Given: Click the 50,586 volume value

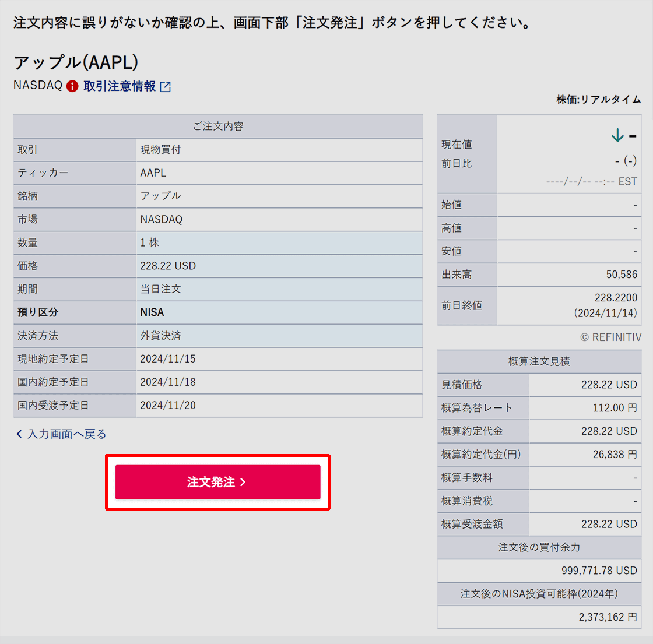Looking at the screenshot, I should 622,275.
